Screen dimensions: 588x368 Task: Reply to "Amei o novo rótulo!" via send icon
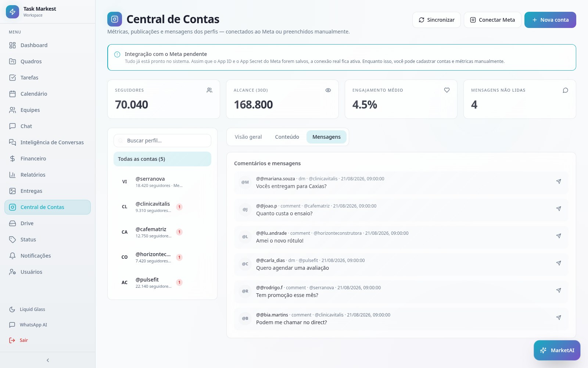click(559, 236)
